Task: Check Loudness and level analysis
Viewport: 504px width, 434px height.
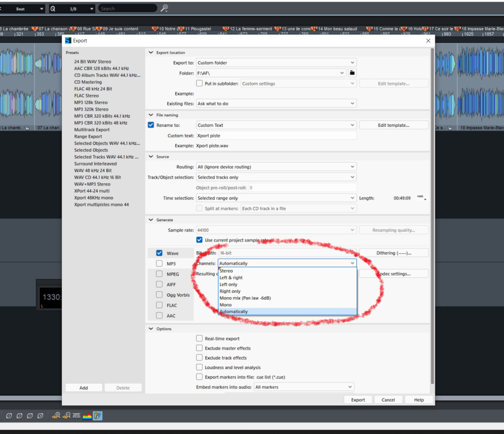Action: (199, 367)
